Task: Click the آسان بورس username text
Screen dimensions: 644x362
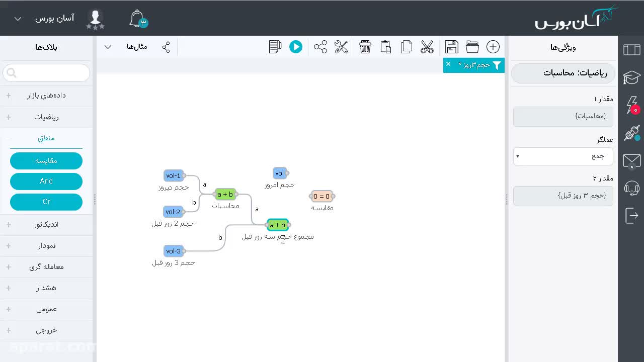Action: (54, 19)
